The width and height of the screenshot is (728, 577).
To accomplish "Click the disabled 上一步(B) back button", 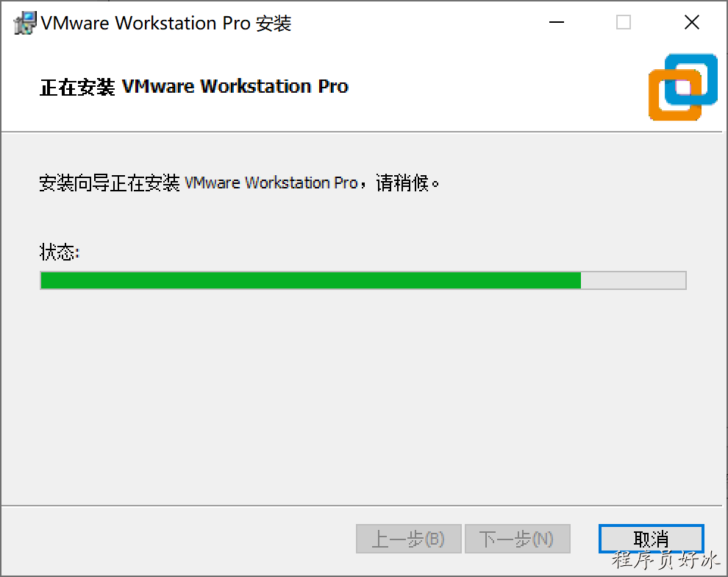I will [x=409, y=539].
